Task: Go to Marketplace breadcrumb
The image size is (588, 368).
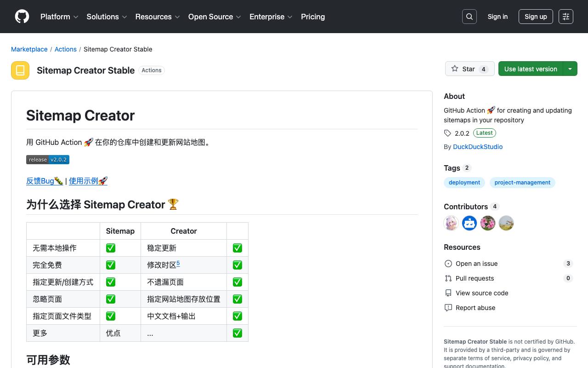Action: tap(29, 49)
